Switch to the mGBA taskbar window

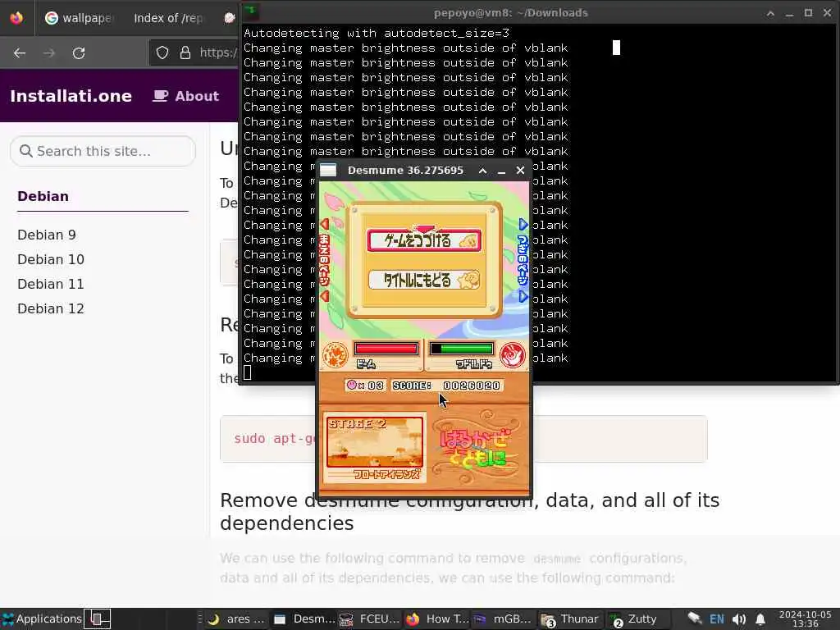[504, 619]
